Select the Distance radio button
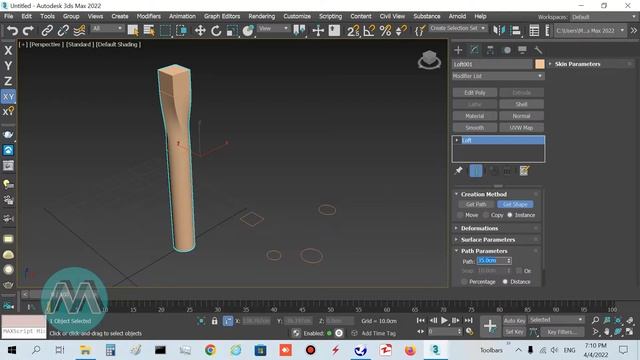The image size is (640, 360). (505, 282)
